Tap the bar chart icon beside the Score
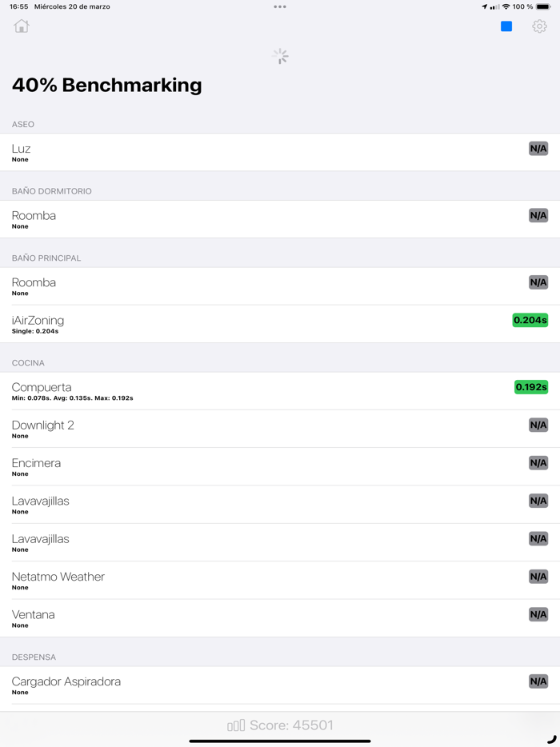Viewport: 560px width, 747px height. click(234, 725)
